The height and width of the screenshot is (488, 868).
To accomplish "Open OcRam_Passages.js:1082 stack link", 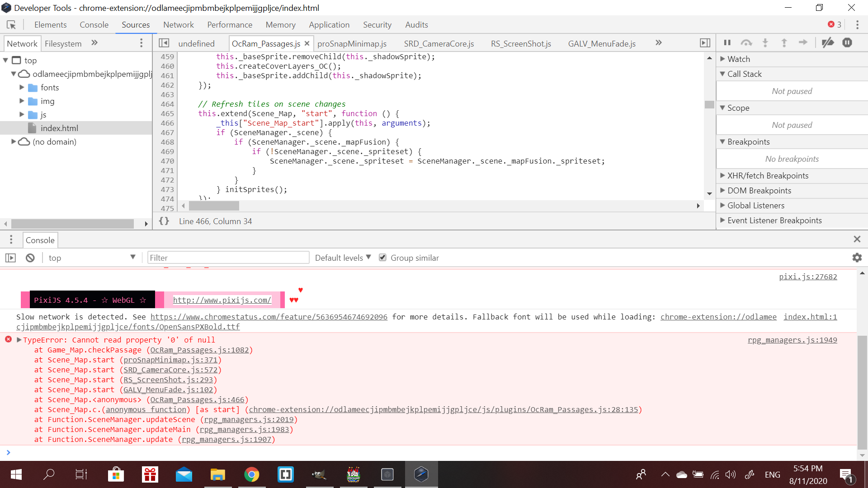I will [x=199, y=350].
